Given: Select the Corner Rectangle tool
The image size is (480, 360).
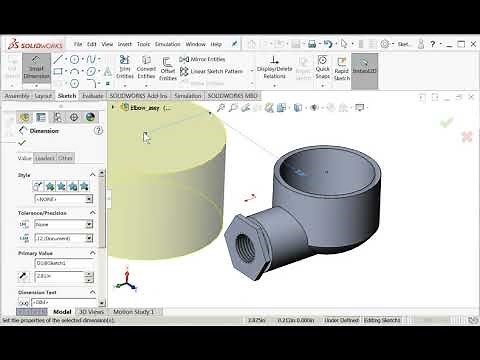Looking at the screenshot, I should 58,71.
